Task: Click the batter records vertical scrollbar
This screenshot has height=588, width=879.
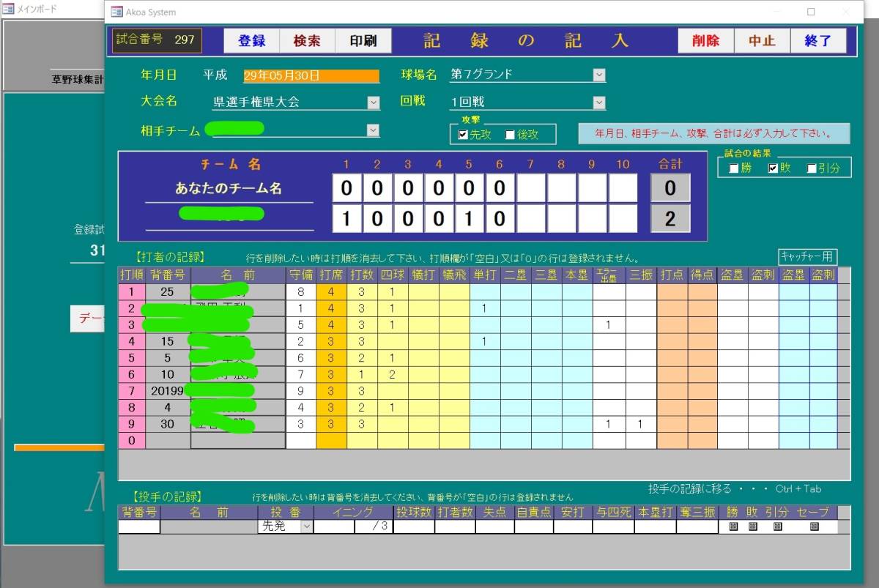Action: point(844,359)
